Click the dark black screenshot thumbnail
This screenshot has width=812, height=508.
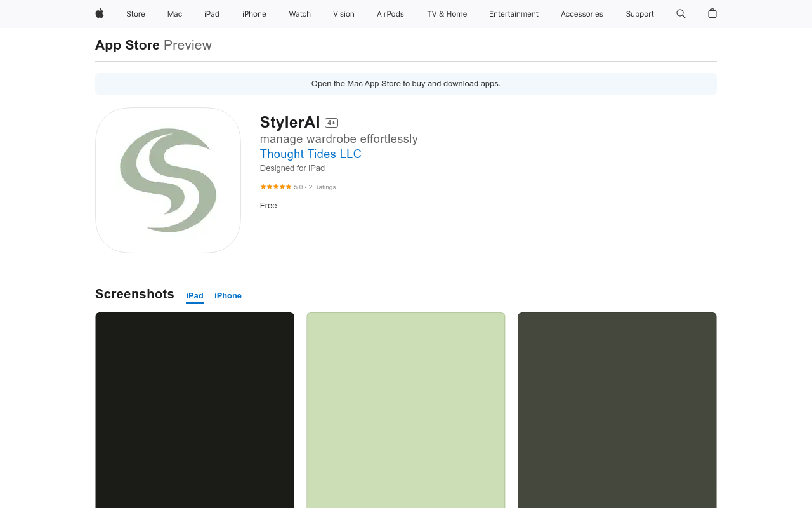click(x=195, y=410)
